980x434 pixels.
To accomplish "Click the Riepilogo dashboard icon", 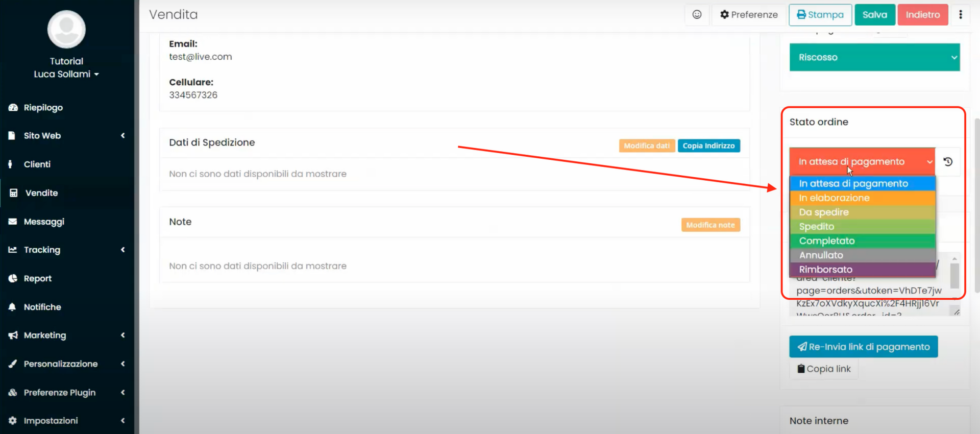I will pos(13,107).
